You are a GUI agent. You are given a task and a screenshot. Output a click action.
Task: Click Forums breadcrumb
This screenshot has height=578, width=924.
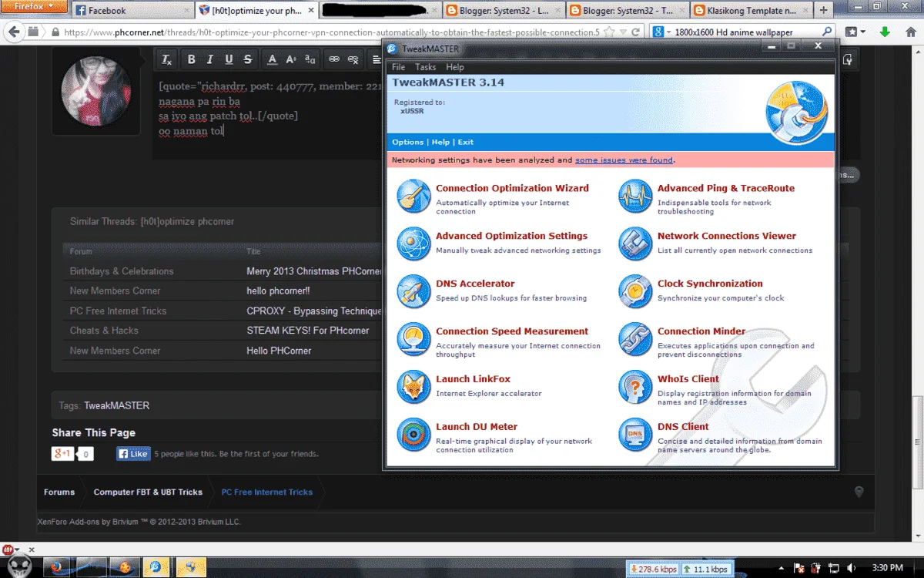tap(59, 492)
